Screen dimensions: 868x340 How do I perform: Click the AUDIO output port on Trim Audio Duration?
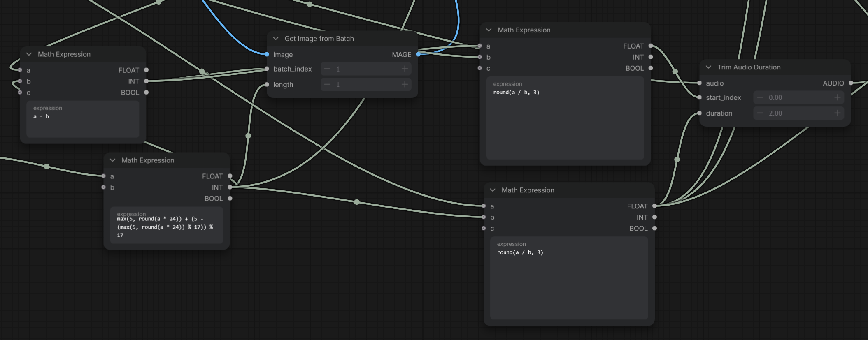(851, 83)
